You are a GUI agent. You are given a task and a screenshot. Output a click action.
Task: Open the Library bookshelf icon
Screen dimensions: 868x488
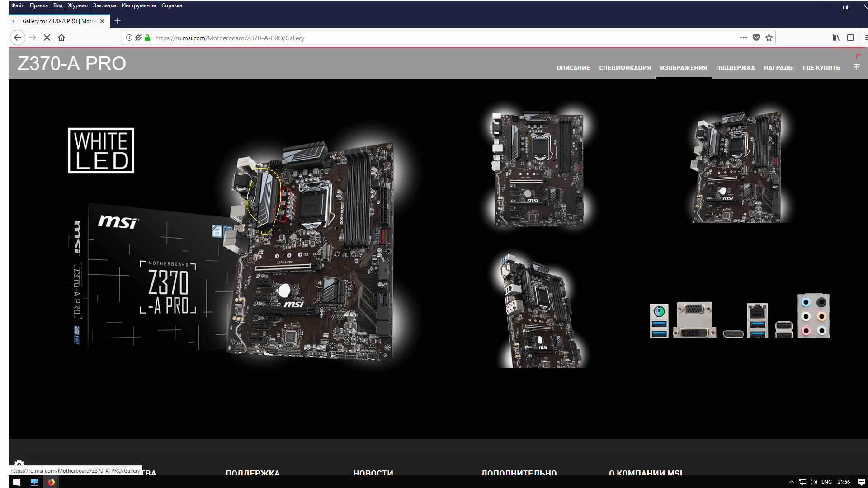(836, 38)
